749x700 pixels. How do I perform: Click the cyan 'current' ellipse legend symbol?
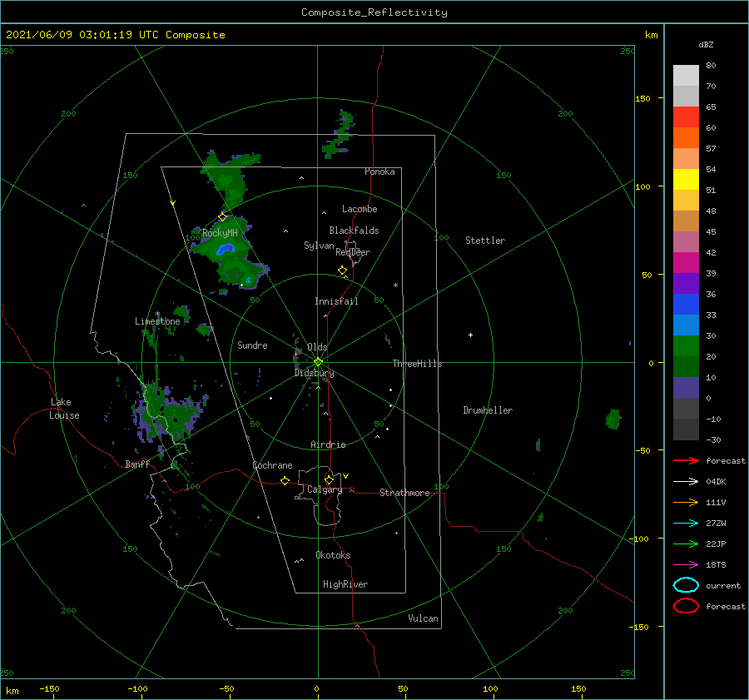686,585
